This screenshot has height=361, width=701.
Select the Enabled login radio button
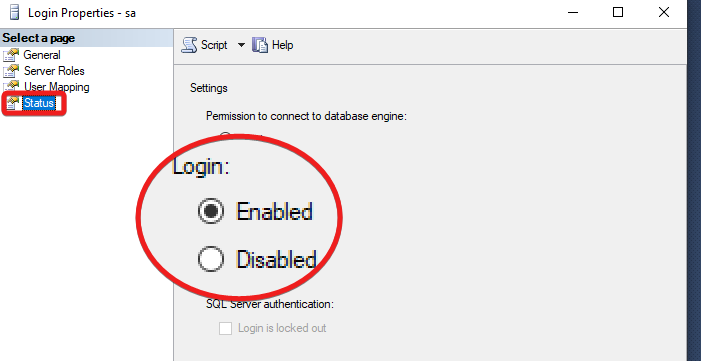tap(211, 211)
